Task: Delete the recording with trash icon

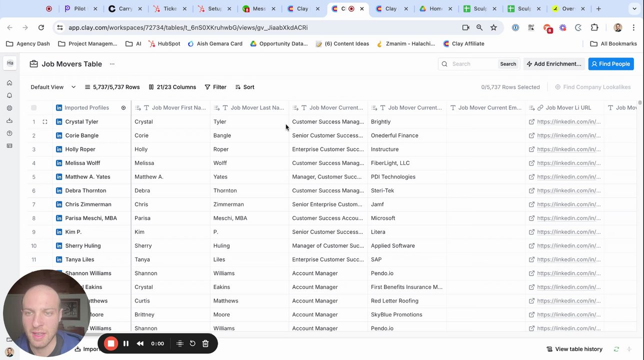Action: (205, 343)
